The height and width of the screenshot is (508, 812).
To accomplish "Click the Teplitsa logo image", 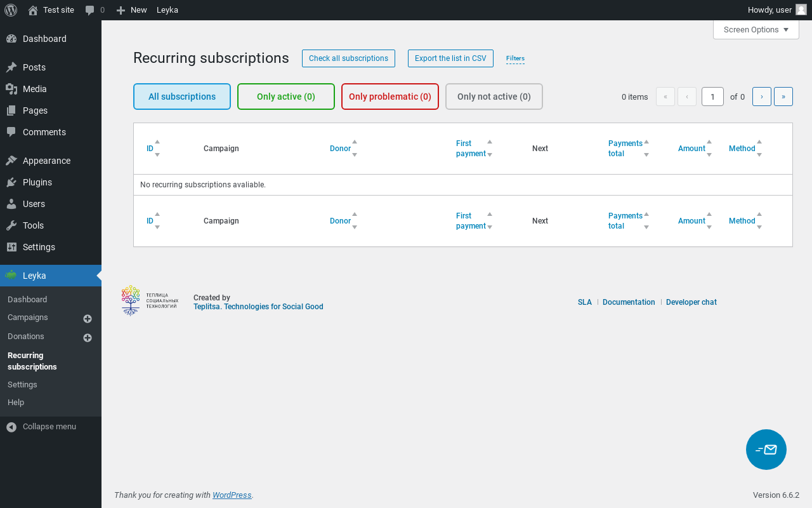I will pyautogui.click(x=150, y=301).
